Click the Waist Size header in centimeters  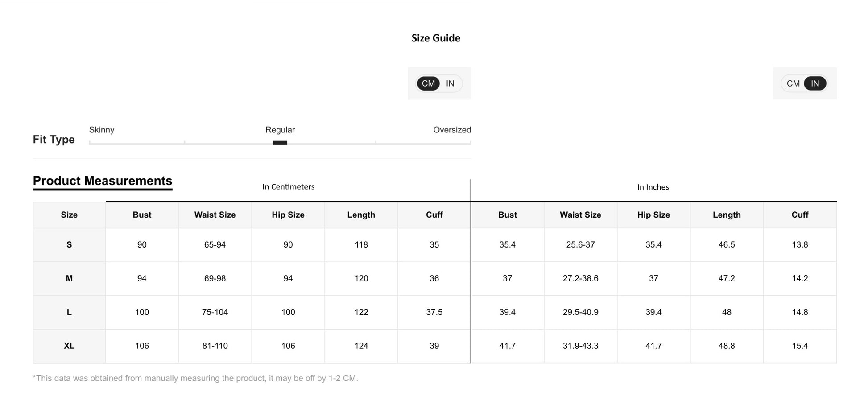pyautogui.click(x=215, y=215)
